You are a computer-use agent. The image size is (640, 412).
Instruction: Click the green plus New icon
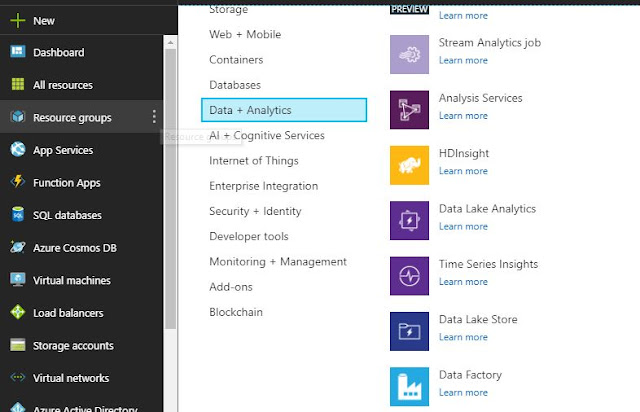pos(17,20)
